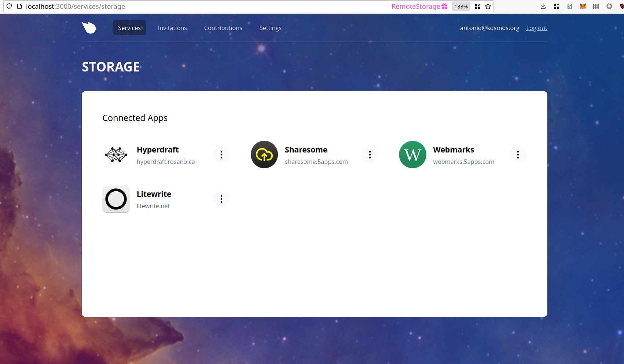Click the green Webmarks W icon
The image size is (624, 364).
(x=412, y=155)
